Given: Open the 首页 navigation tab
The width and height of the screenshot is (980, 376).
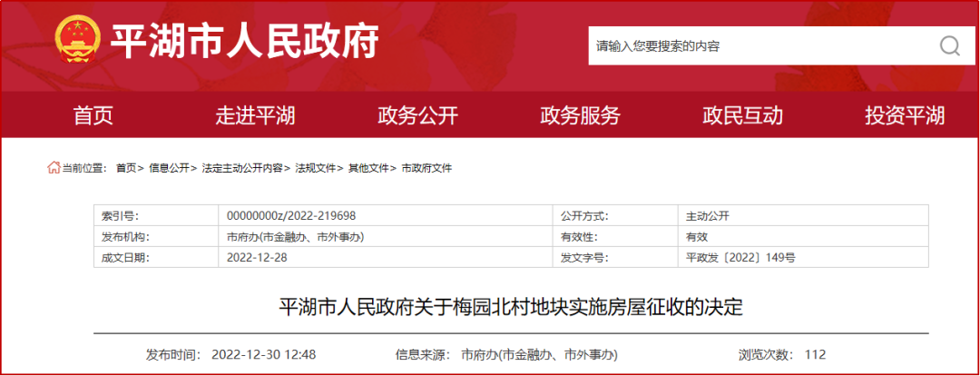Looking at the screenshot, I should click(x=93, y=115).
